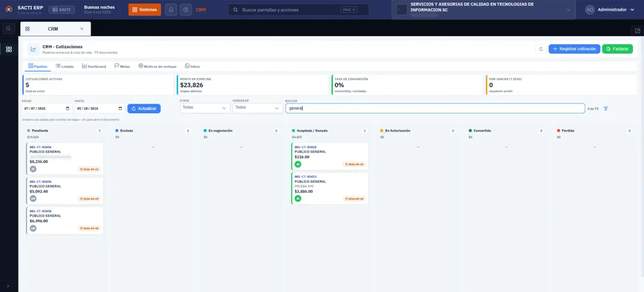Switch to the Dashboard tab
Screen dimensions: 644x292
pos(94,66)
